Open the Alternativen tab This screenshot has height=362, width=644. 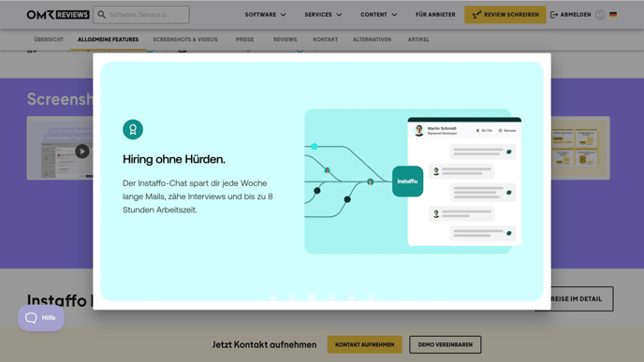pyautogui.click(x=373, y=39)
